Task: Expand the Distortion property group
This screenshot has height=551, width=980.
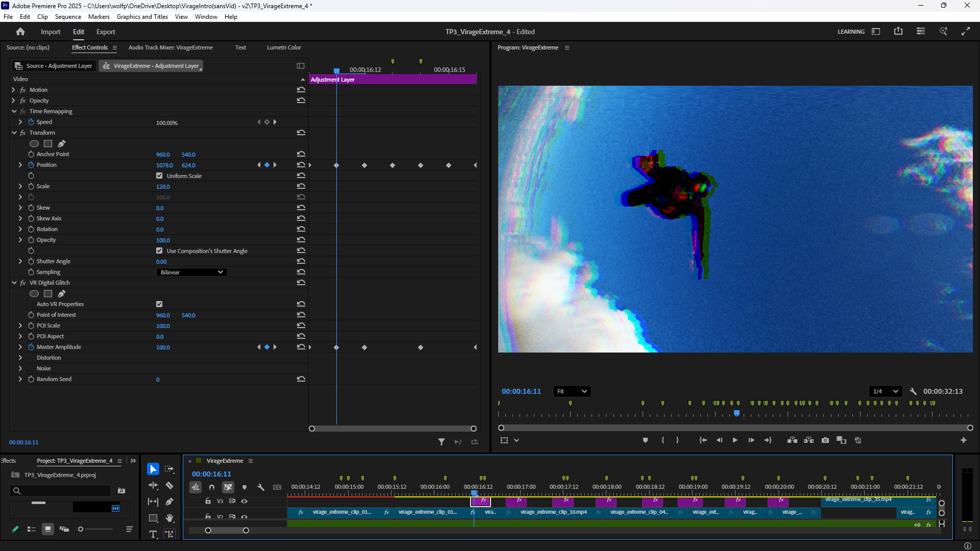Action: tap(20, 358)
